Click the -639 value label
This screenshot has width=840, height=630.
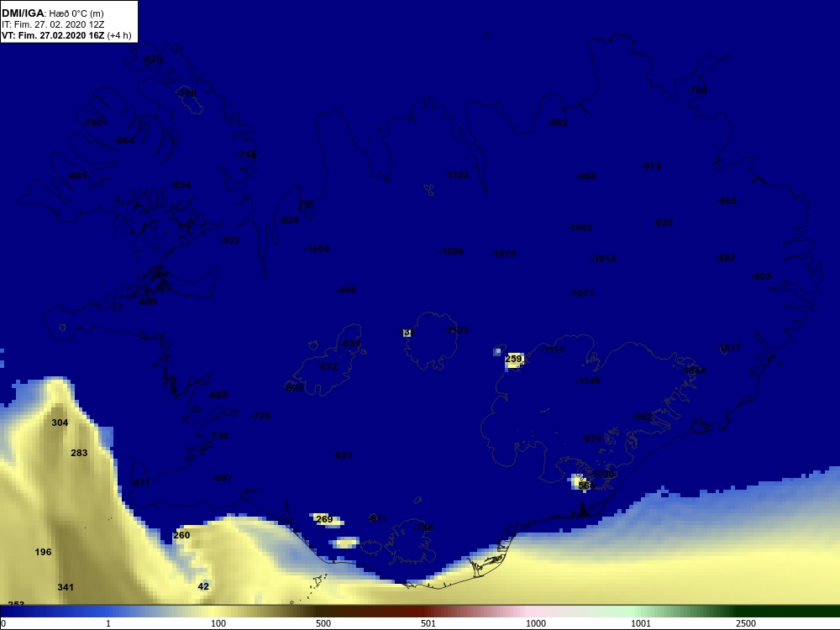pos(351,344)
